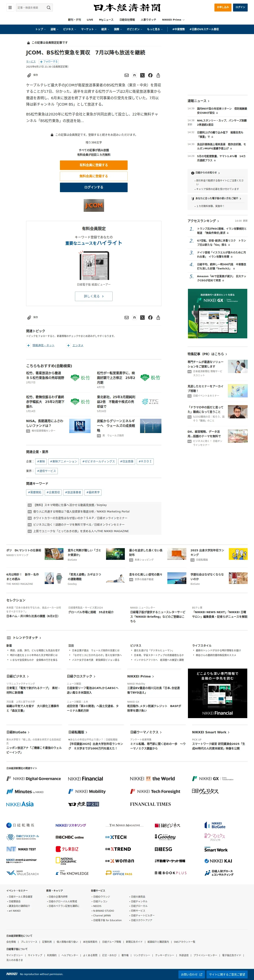Screen dimensions: 254x980
Task: Open #日鉄のUSスチール買収 hashtag link
Action: [x=204, y=29]
